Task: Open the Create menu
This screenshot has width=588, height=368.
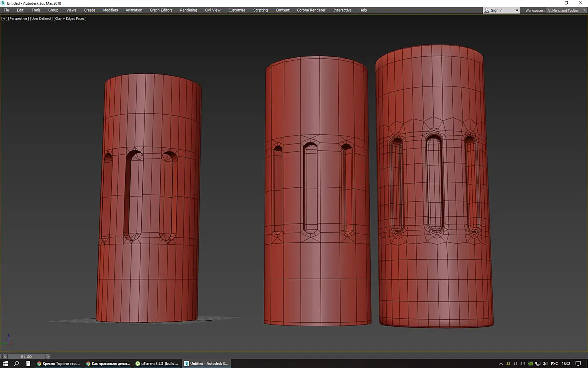Action: (90, 10)
